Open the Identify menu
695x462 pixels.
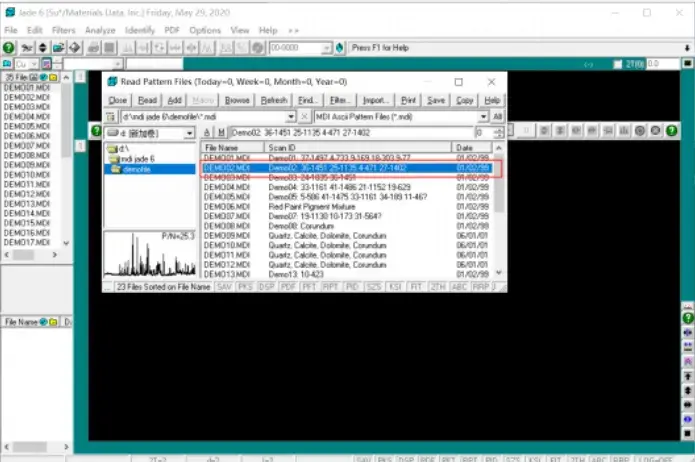click(x=140, y=30)
